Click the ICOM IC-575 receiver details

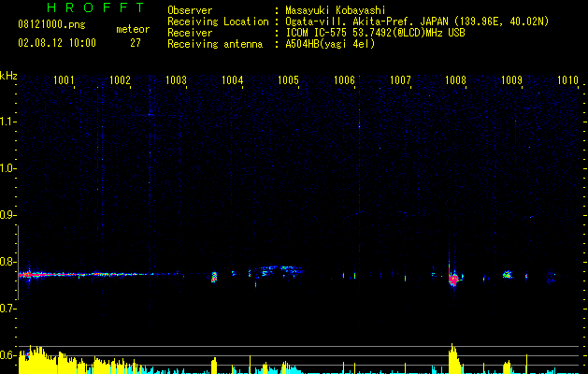(x=375, y=33)
